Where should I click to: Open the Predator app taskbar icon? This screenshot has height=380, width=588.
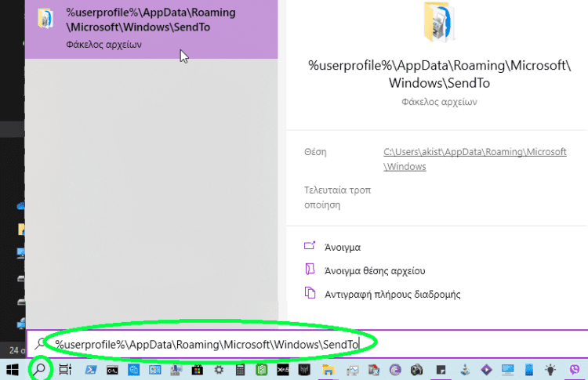304,370
